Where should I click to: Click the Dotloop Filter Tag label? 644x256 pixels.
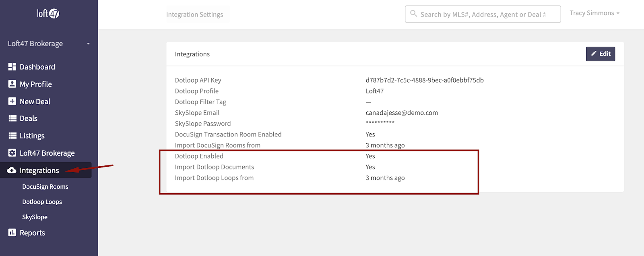point(200,102)
